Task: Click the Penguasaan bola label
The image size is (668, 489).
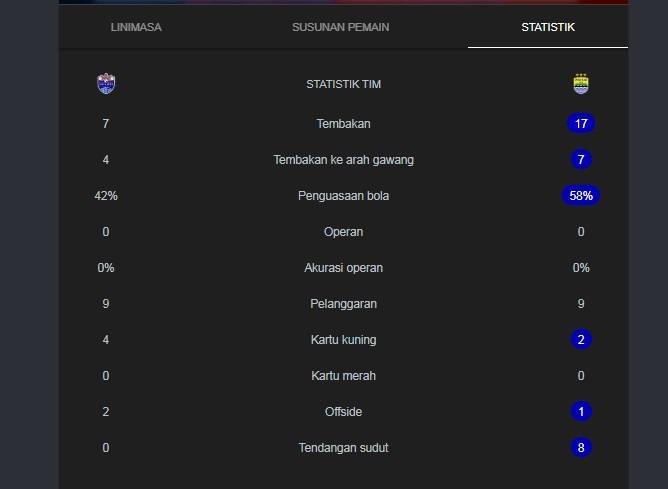Action: (343, 196)
